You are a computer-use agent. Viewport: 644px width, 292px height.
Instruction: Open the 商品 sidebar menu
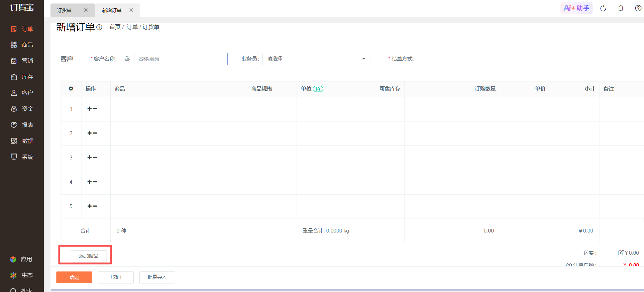tap(22, 45)
